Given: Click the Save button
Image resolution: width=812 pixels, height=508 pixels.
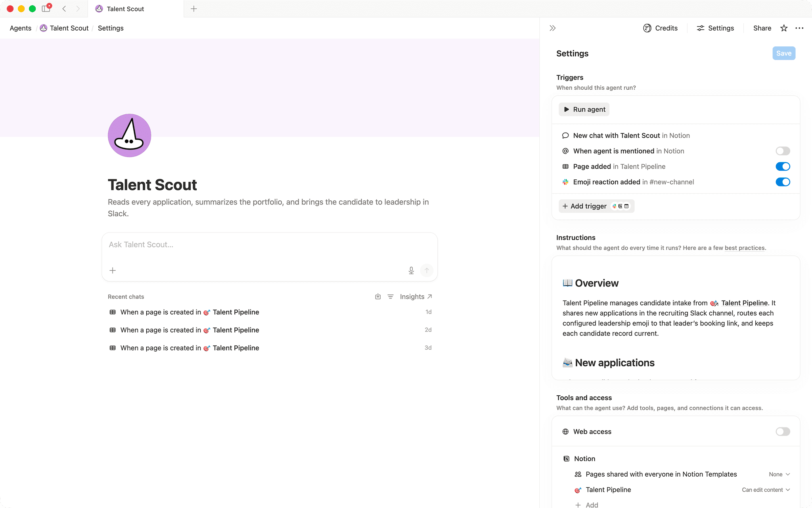Looking at the screenshot, I should [x=783, y=53].
